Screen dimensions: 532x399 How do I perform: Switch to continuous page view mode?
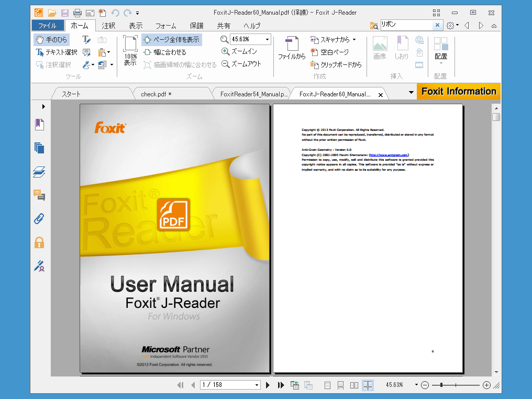click(x=341, y=385)
